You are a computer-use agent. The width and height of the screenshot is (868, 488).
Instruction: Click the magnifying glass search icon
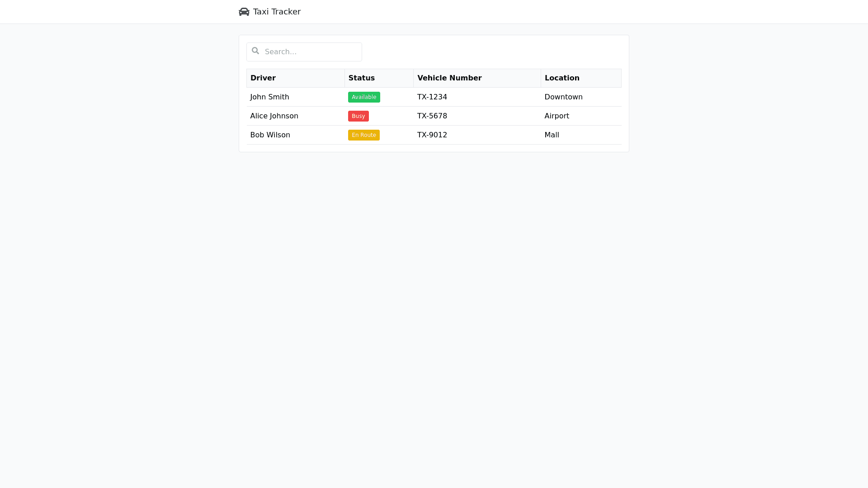(x=255, y=51)
